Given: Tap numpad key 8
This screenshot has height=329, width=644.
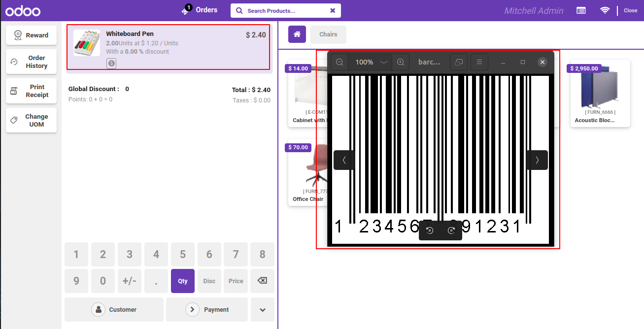Looking at the screenshot, I should (262, 255).
